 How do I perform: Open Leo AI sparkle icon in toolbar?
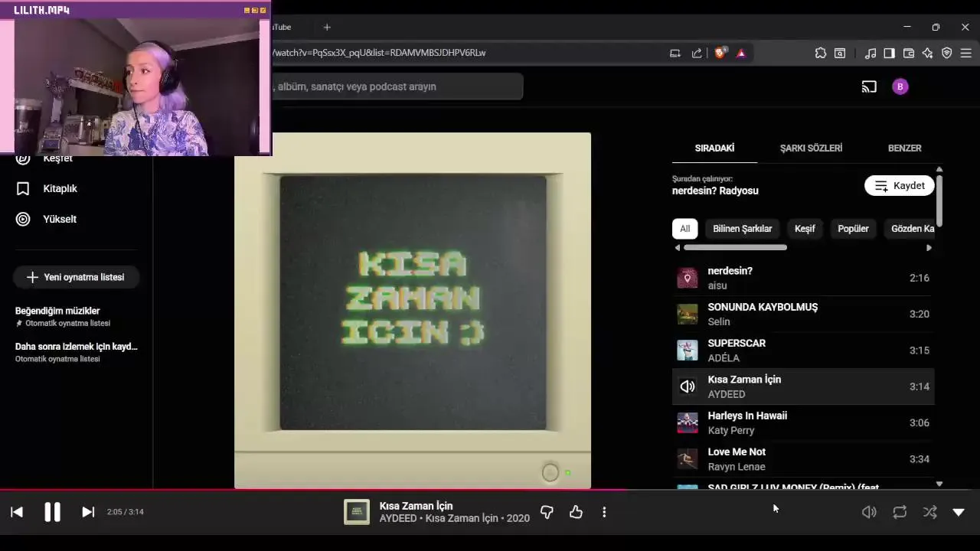[x=927, y=53]
